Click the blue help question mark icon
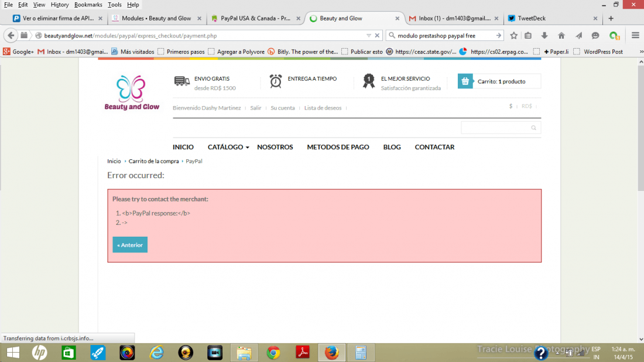 [x=541, y=353]
